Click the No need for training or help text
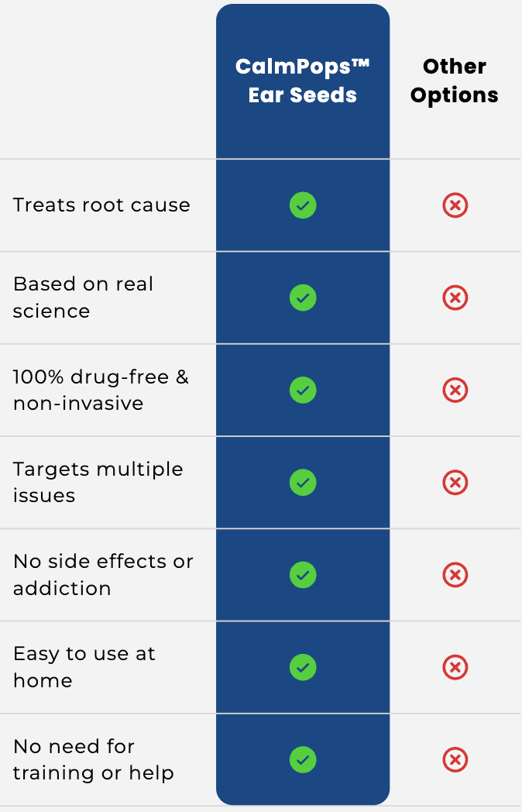 coord(93,759)
